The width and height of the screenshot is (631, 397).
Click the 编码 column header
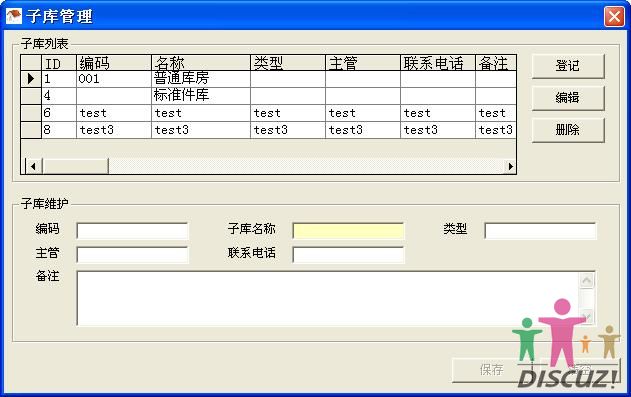click(x=114, y=63)
